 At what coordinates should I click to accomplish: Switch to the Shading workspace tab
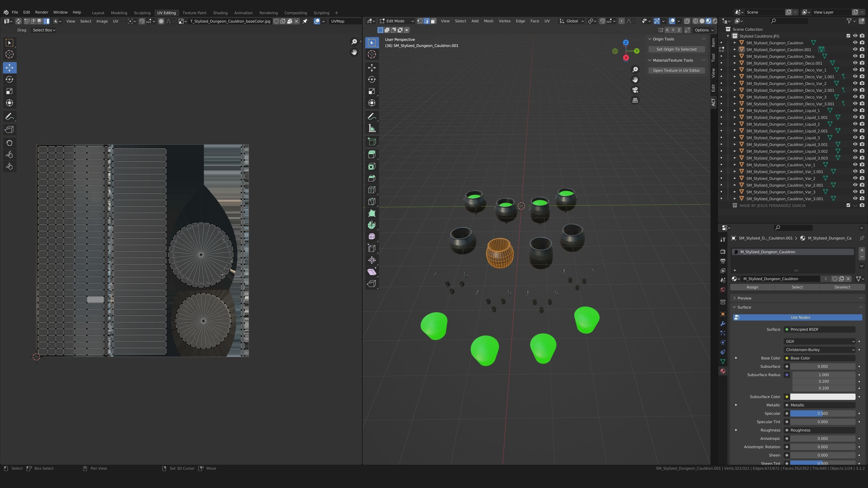coord(220,13)
